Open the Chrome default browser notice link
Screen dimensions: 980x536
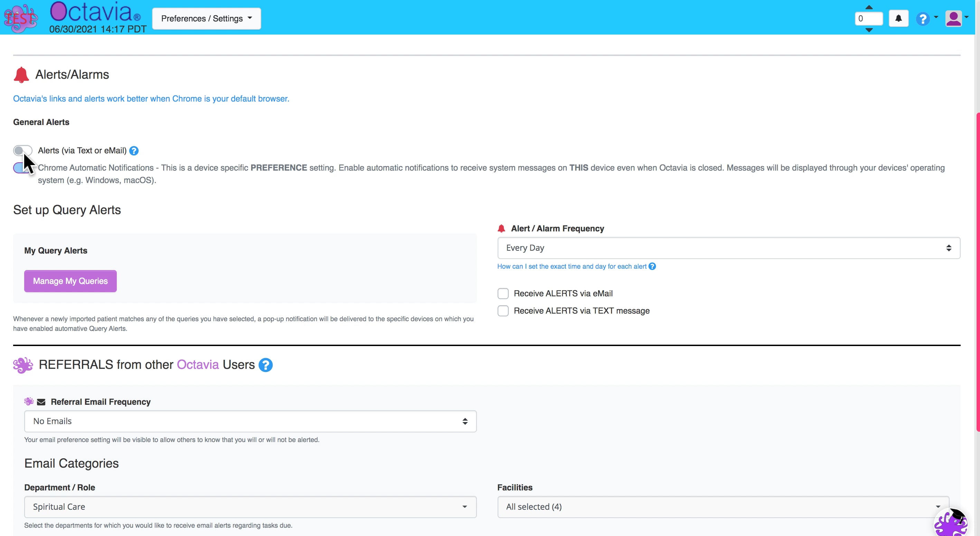pos(151,99)
